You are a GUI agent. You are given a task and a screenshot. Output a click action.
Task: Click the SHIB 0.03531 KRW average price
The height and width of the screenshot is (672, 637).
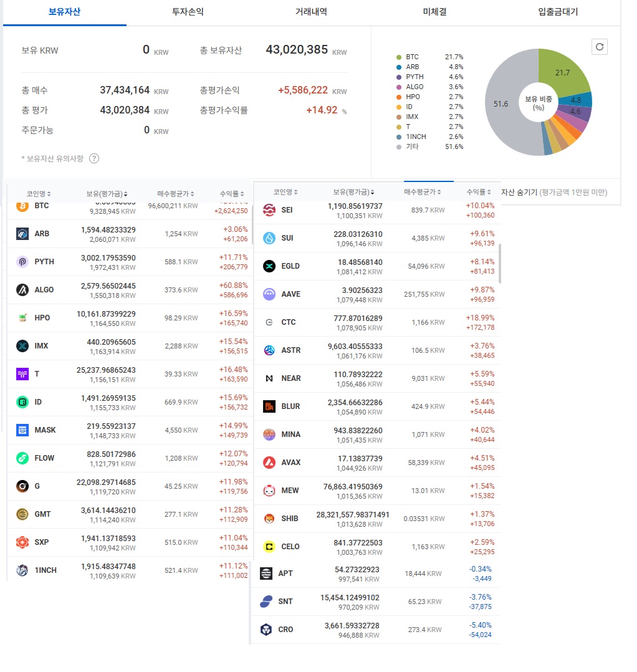click(x=424, y=519)
